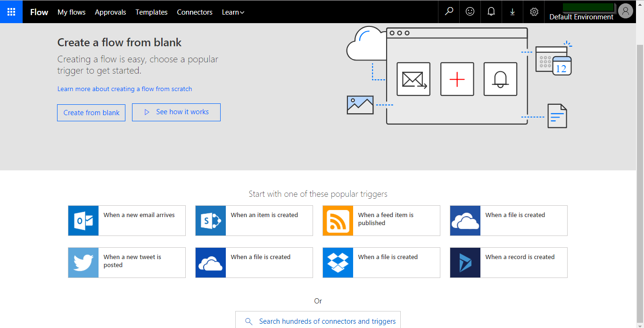Open the Templates page
Viewport: 644px width, 328px height.
coord(151,12)
